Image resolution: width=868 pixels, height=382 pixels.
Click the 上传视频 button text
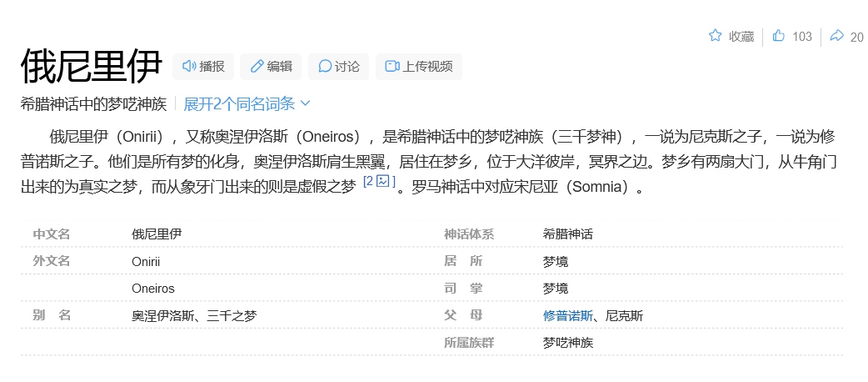point(427,67)
